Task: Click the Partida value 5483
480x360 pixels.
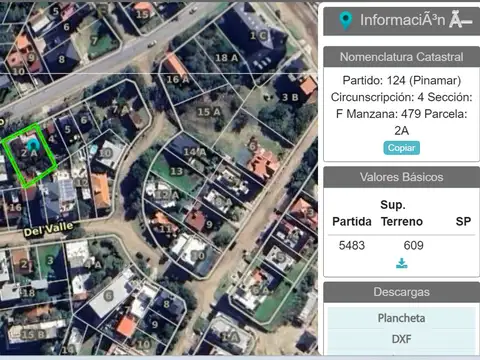Action: (352, 246)
